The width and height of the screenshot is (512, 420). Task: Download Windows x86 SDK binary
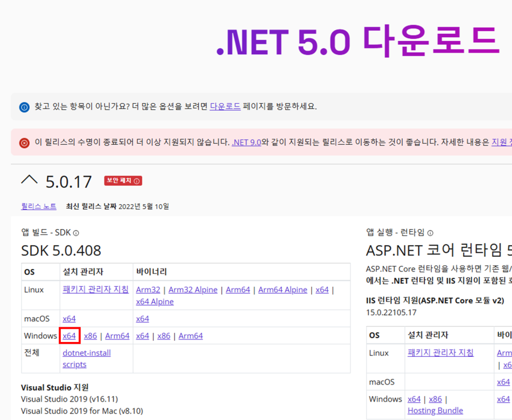click(x=164, y=336)
